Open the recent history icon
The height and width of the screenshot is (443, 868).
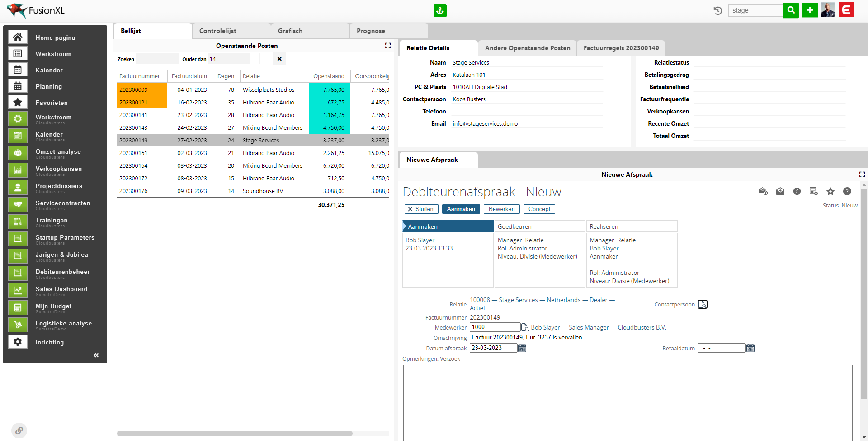click(717, 10)
